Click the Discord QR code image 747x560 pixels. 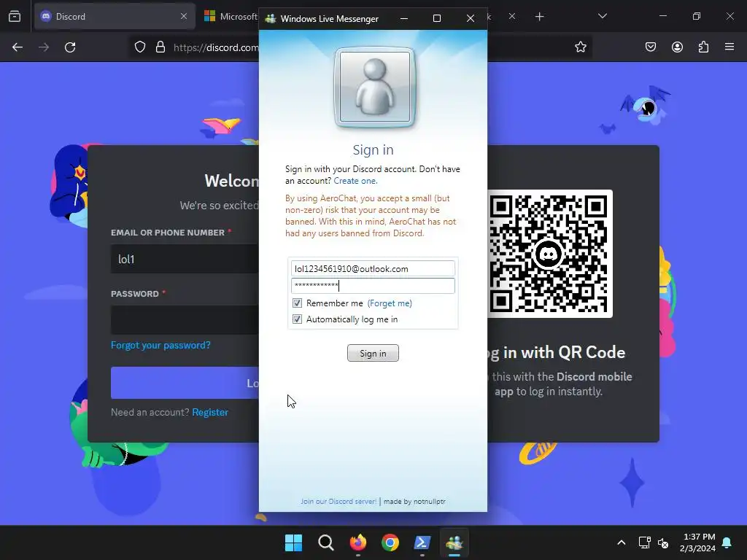pyautogui.click(x=550, y=254)
